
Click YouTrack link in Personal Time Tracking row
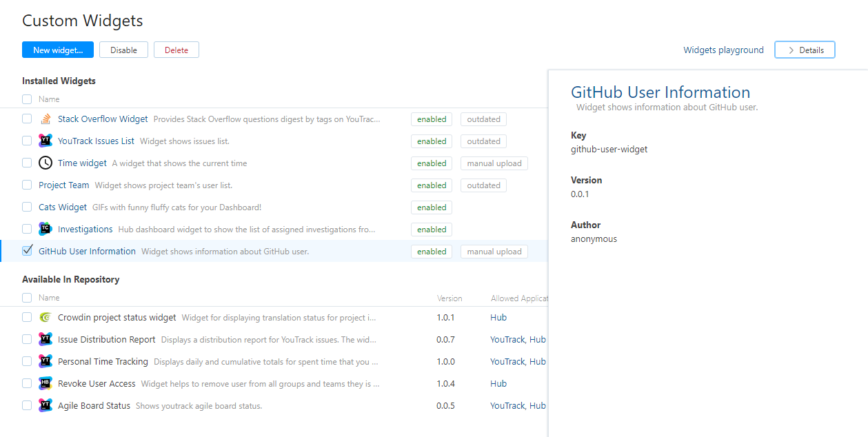click(507, 362)
